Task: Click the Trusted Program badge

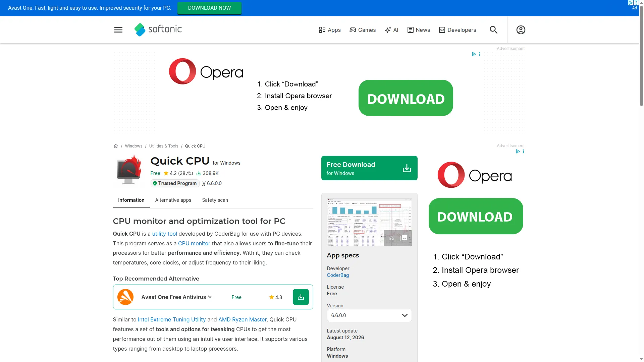Action: (175, 183)
